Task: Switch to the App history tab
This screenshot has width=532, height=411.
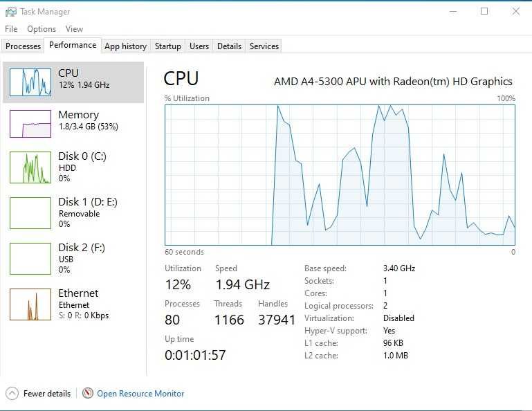Action: [x=125, y=46]
